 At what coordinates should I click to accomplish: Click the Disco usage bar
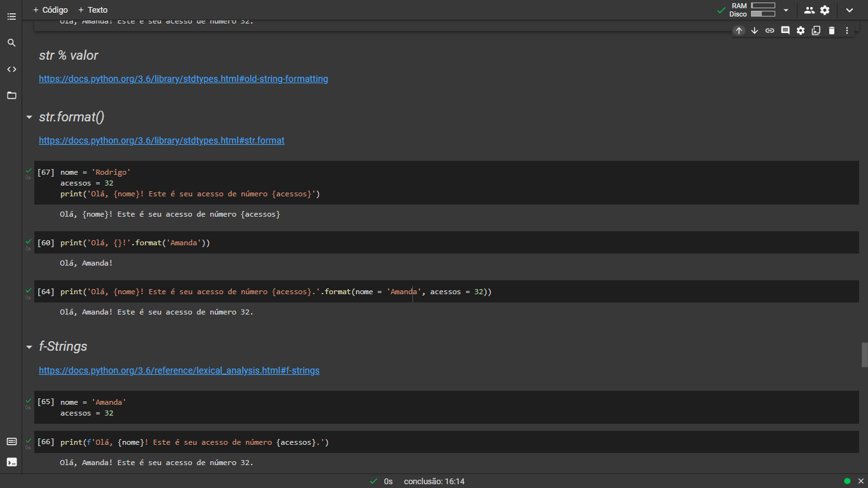tap(763, 14)
